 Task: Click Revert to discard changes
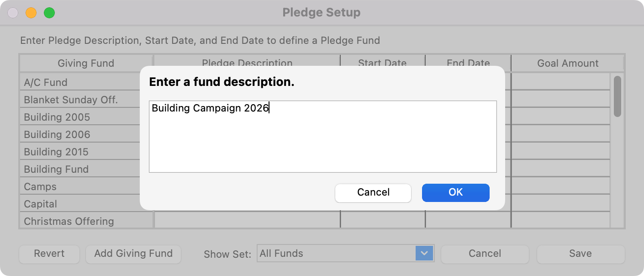tap(49, 254)
